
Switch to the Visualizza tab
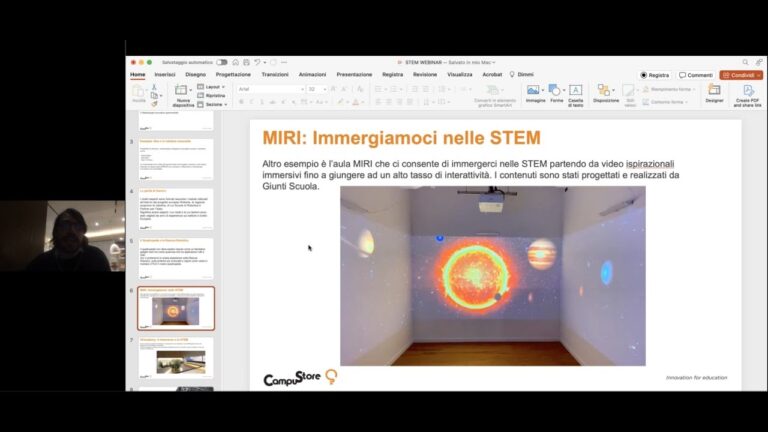tap(459, 74)
